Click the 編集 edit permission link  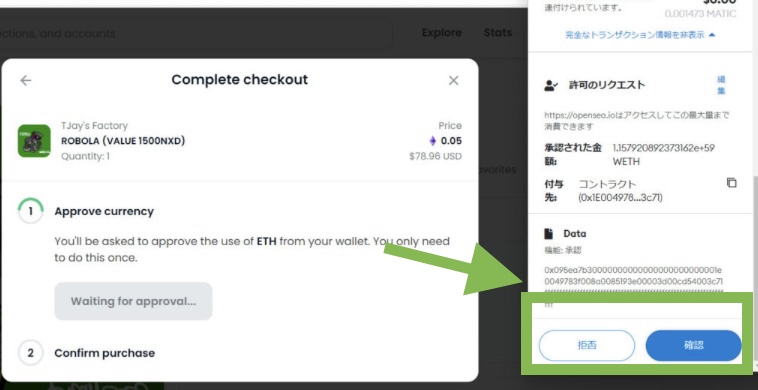(x=721, y=85)
